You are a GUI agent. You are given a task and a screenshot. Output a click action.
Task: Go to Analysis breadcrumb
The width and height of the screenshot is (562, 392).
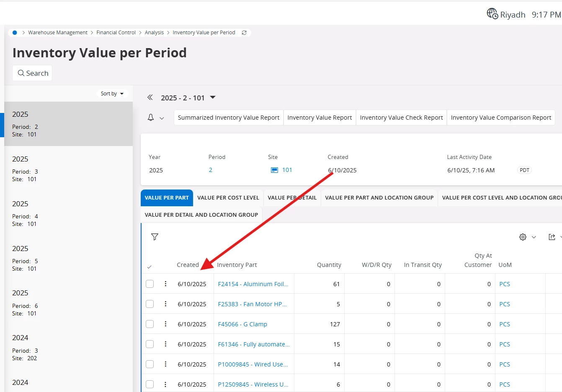154,33
